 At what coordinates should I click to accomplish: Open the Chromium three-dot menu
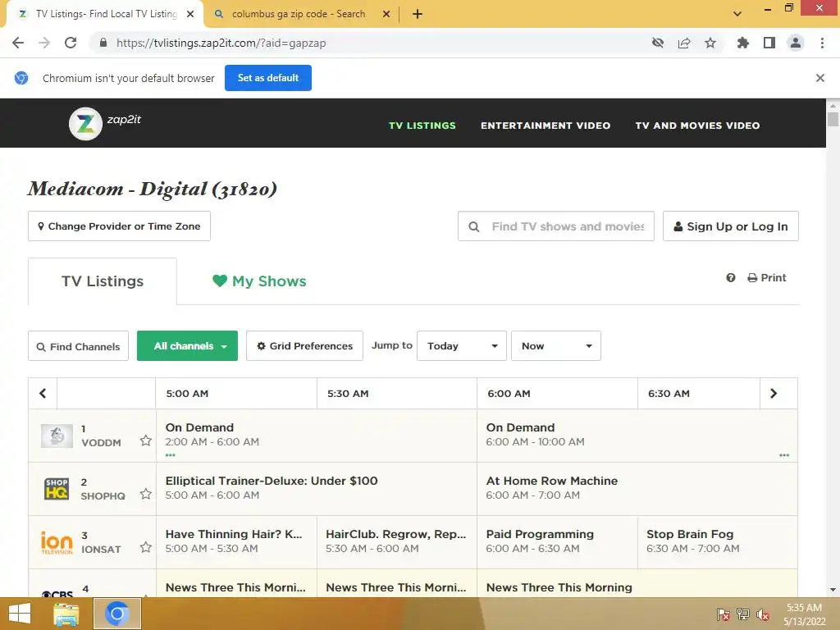pyautogui.click(x=822, y=43)
